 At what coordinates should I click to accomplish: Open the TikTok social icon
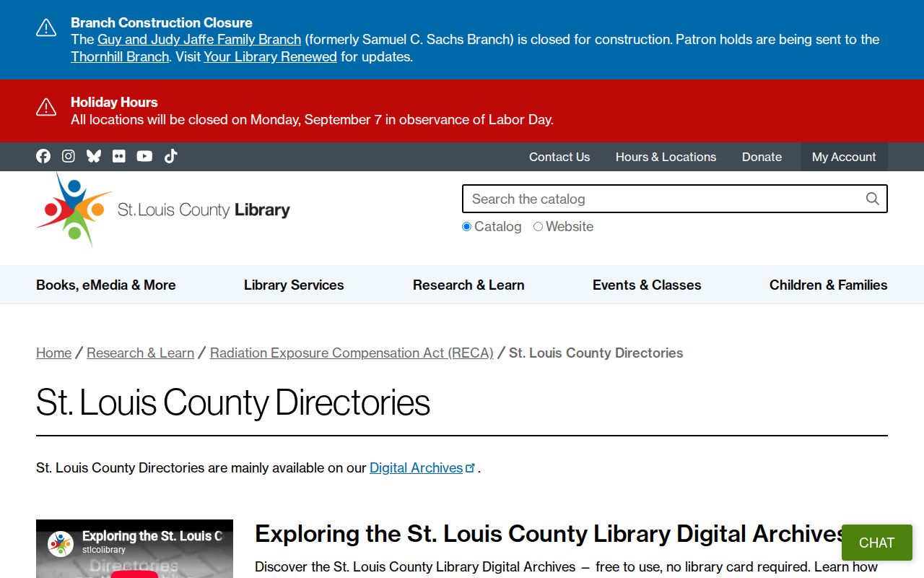[x=170, y=156]
